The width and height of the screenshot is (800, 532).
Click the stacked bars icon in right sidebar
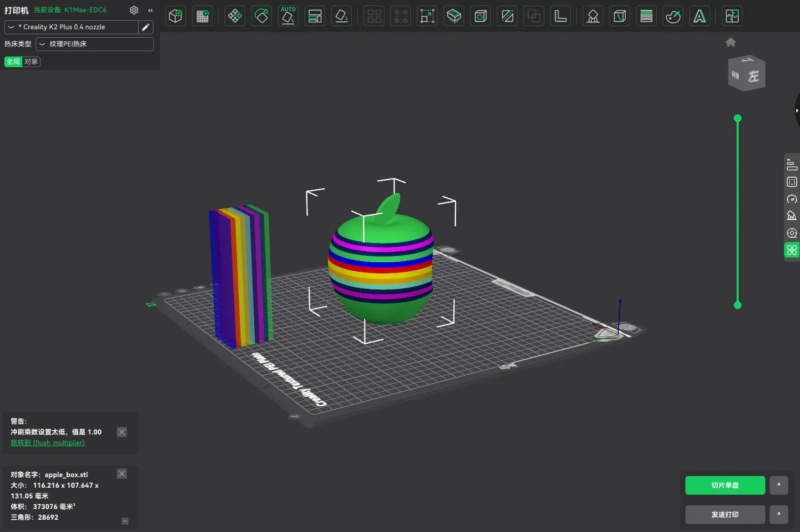pos(792,165)
